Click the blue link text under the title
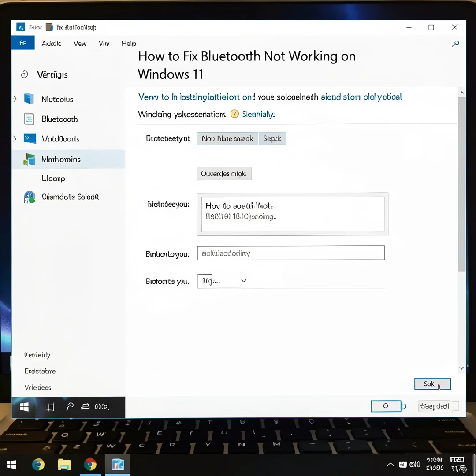Image resolution: width=476 pixels, height=476 pixels. (270, 97)
